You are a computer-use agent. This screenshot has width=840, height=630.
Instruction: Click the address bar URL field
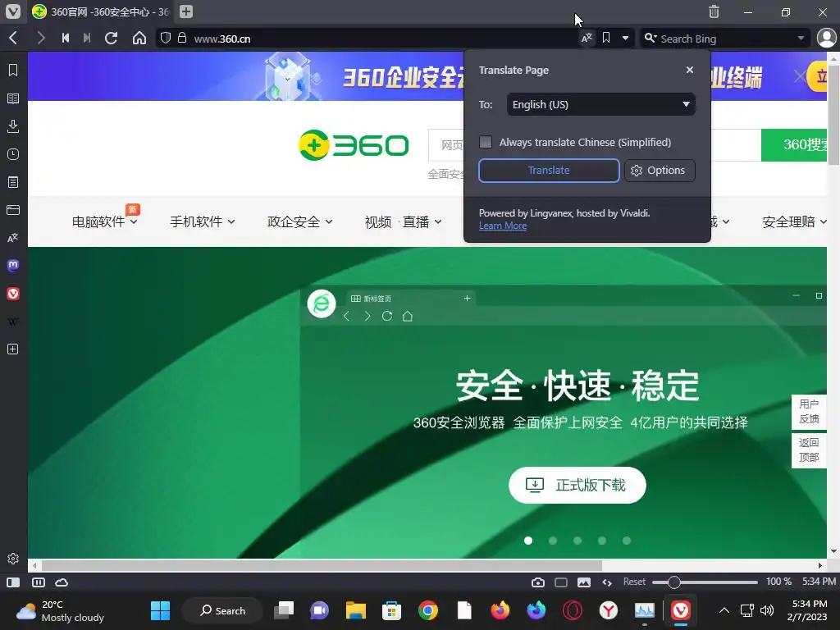coord(386,39)
